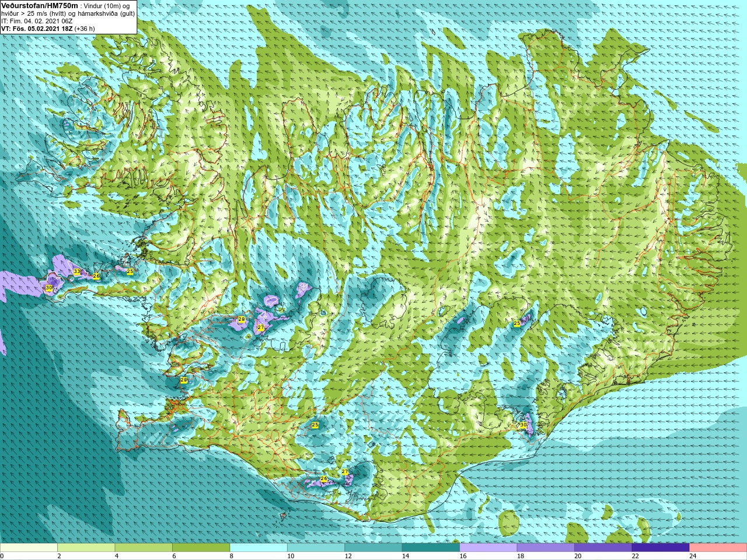Click the yellow gust label 33

tap(77, 272)
